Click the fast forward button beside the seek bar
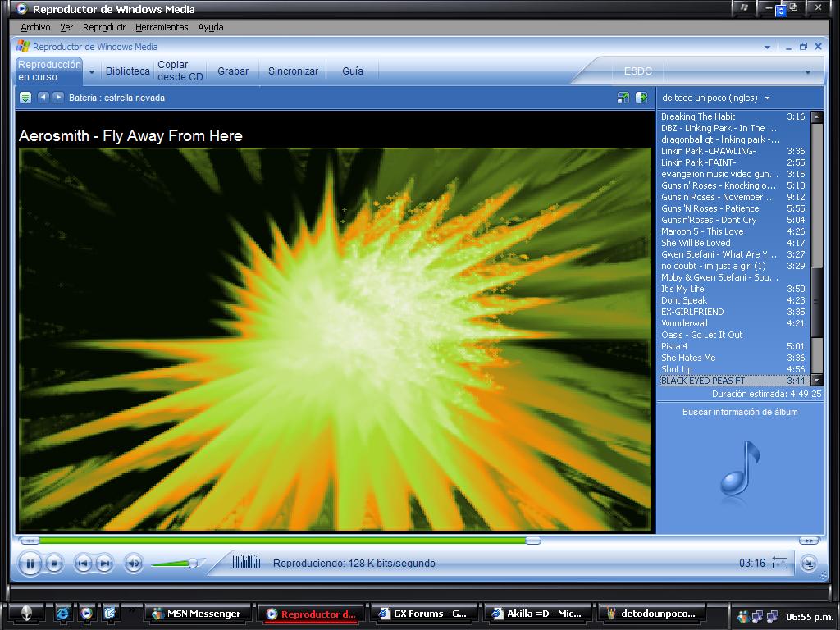 [x=809, y=541]
